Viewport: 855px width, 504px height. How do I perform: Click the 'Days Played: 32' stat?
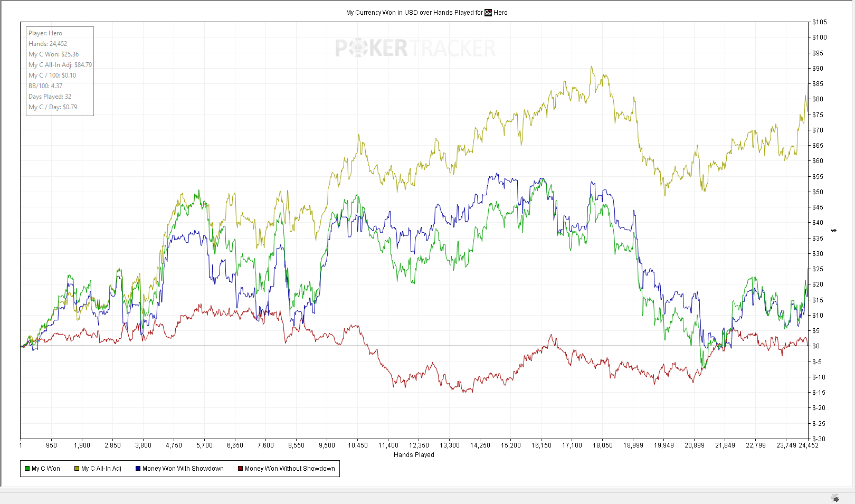click(x=50, y=97)
